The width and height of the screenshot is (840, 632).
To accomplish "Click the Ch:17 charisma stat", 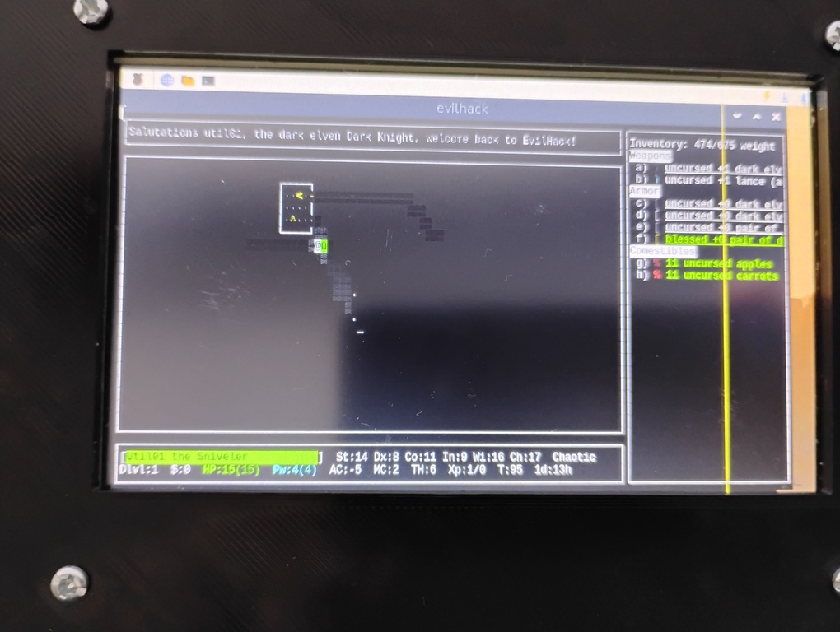I will coord(525,457).
